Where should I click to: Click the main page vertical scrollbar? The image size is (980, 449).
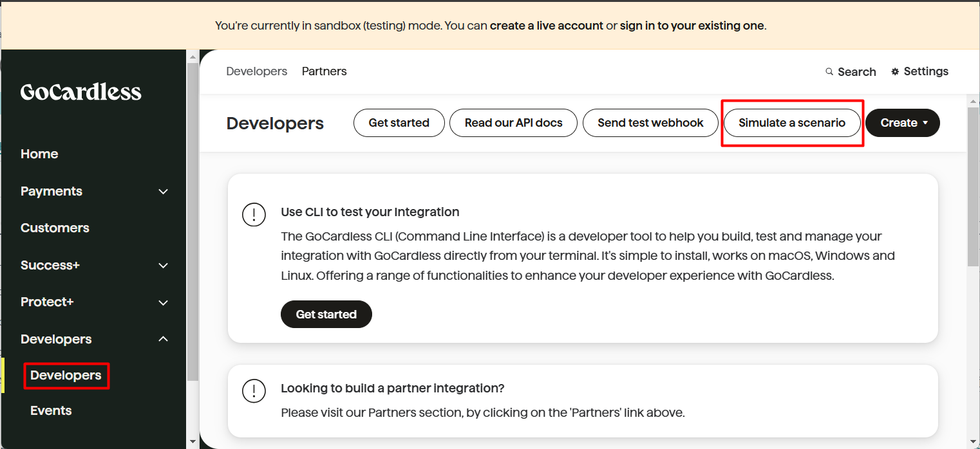coord(972,187)
